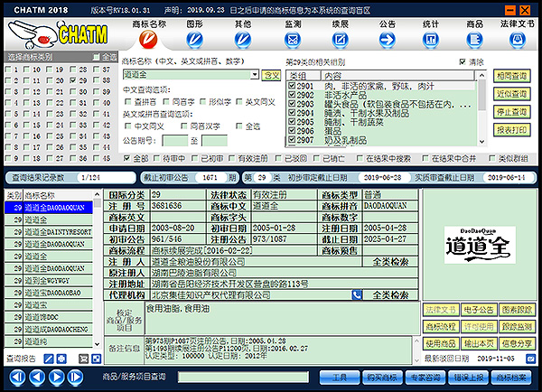Click the phone icon next to agency

tap(355, 294)
